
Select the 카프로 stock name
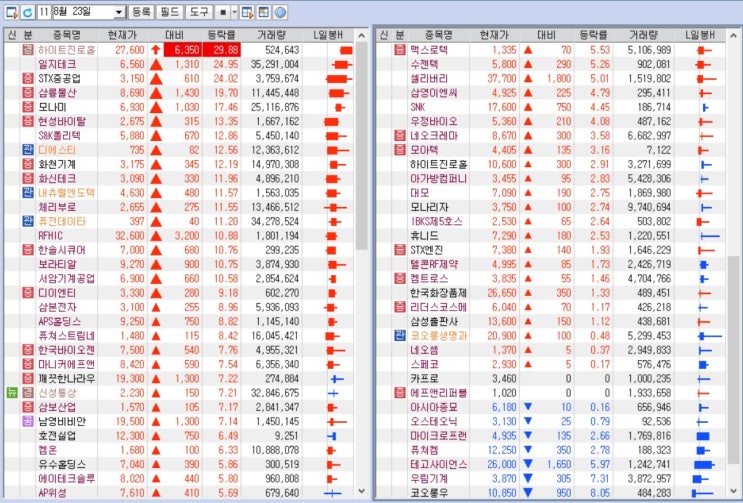tap(424, 378)
